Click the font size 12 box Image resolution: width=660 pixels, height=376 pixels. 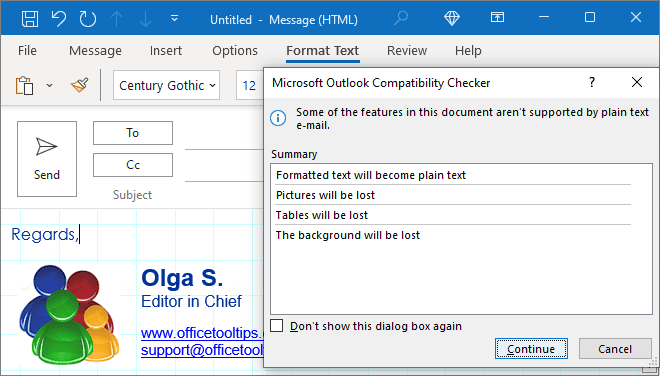point(249,85)
